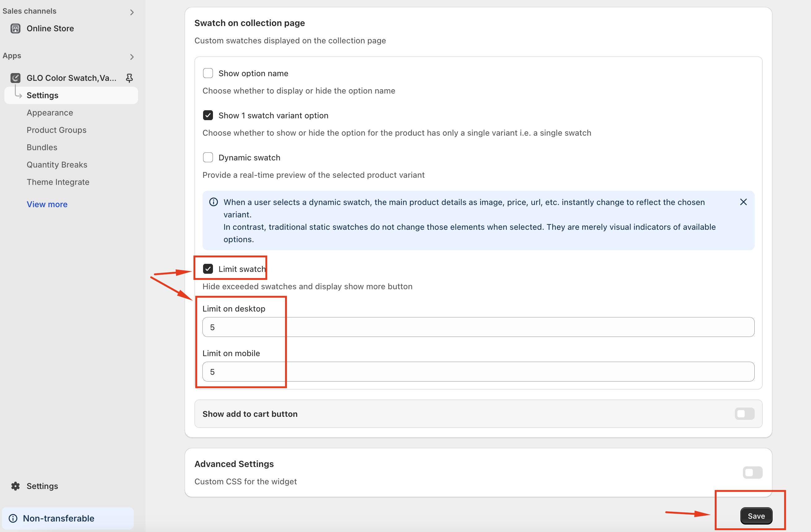This screenshot has height=532, width=811.
Task: Enable the Dynamic swatch checkbox
Action: pyautogui.click(x=208, y=157)
